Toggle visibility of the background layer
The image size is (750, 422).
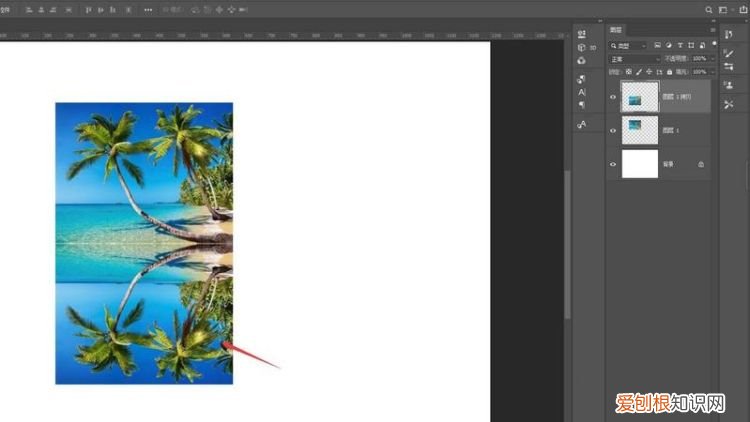pyautogui.click(x=613, y=164)
